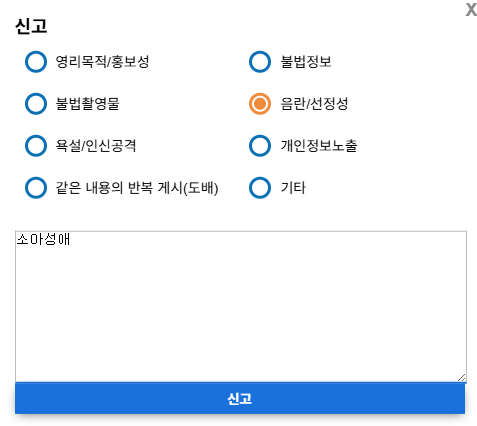Click the 기타 label text

pyautogui.click(x=293, y=188)
